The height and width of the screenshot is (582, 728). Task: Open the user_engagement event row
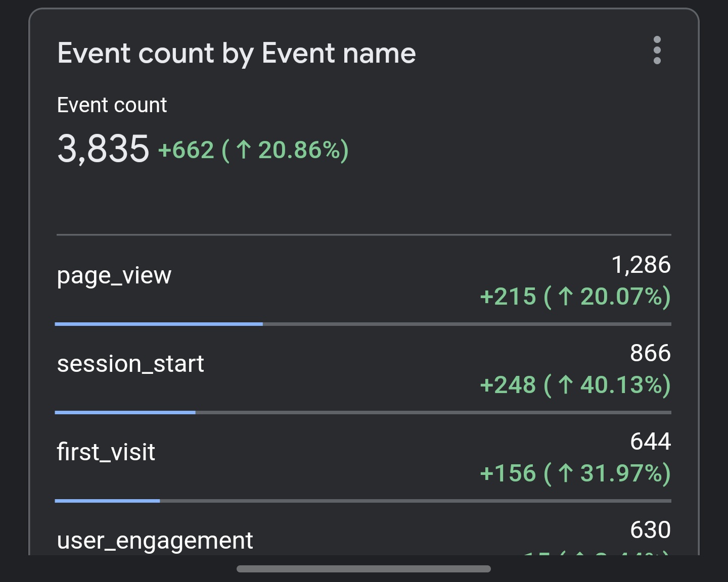coord(155,541)
